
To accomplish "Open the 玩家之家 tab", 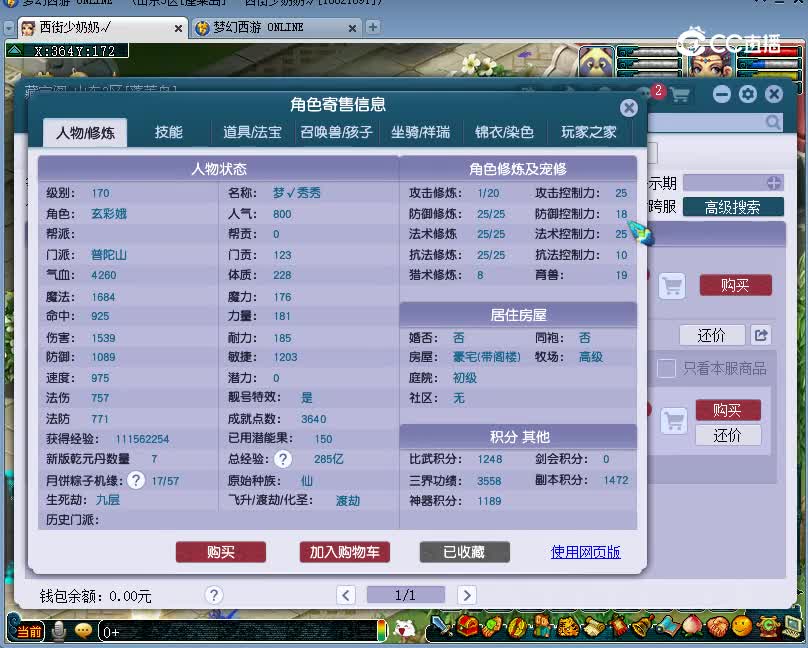I will pyautogui.click(x=588, y=132).
